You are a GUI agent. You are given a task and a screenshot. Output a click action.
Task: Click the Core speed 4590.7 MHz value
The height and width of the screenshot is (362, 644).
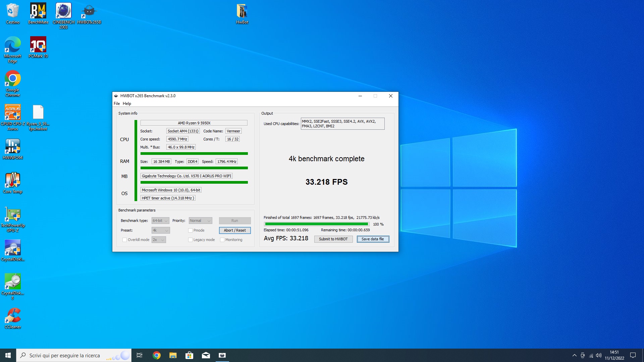tap(177, 139)
